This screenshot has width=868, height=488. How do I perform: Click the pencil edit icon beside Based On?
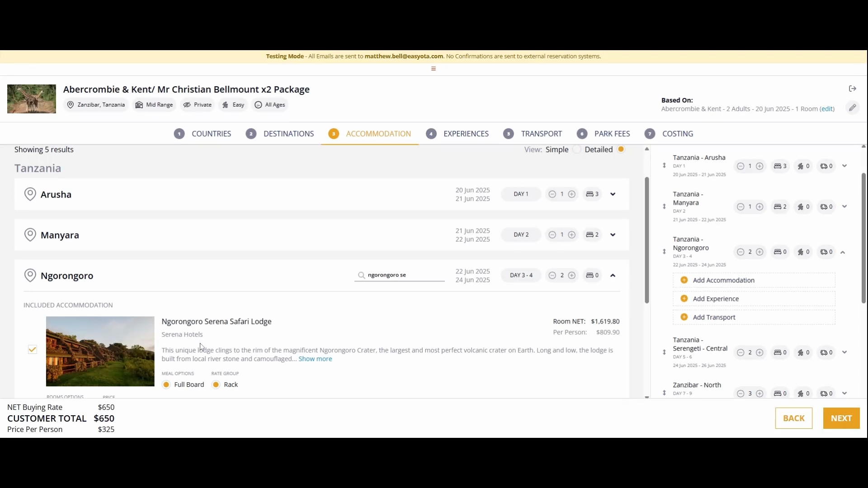852,108
